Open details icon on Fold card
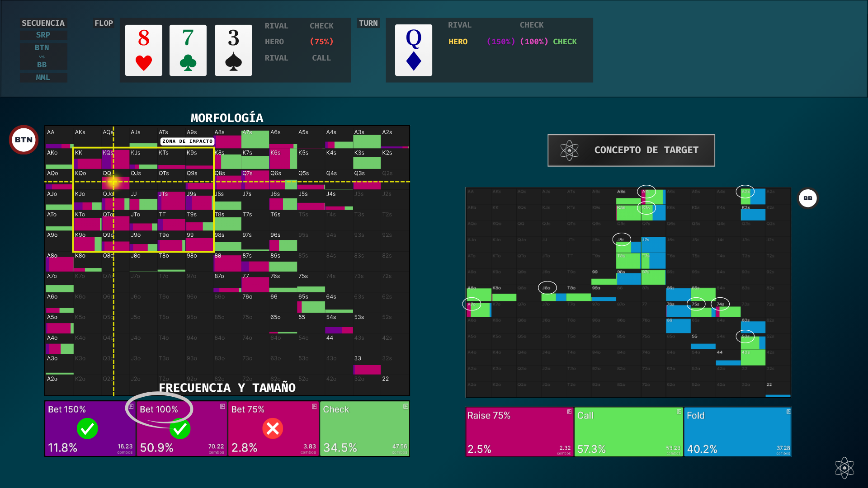 pos(788,412)
